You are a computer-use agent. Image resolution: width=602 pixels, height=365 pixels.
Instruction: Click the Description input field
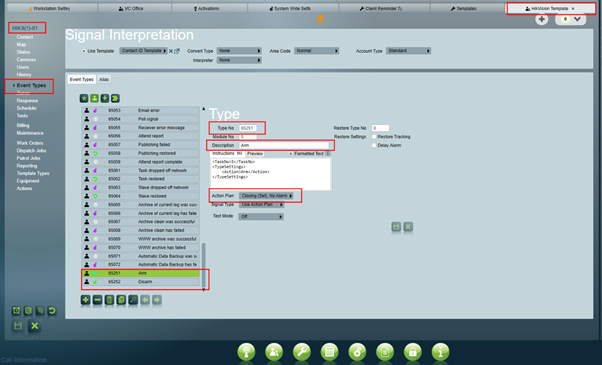284,145
